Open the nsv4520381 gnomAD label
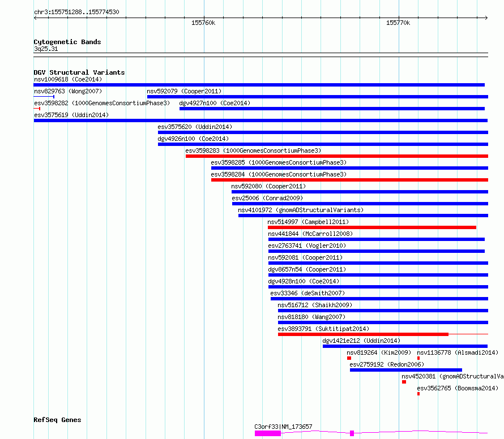Screen dimensions: 504x439 (452, 376)
